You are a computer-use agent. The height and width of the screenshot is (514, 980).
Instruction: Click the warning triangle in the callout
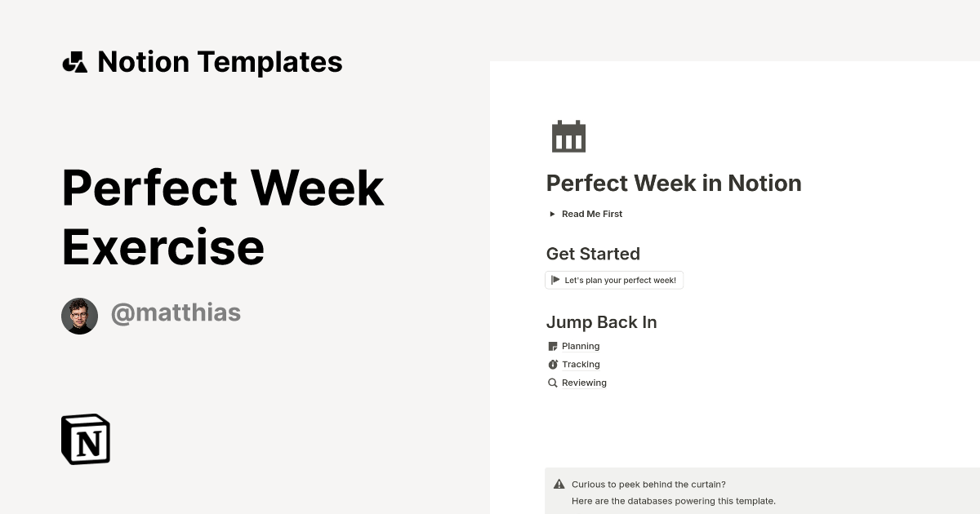[560, 483]
